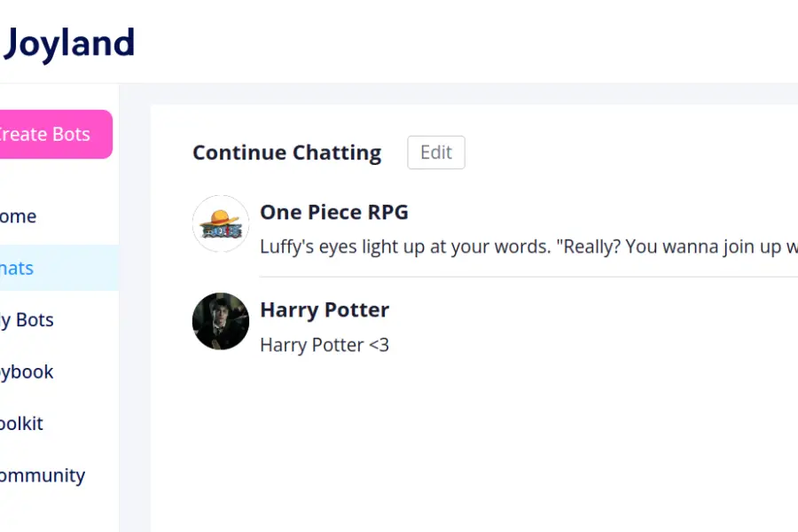Viewport: 798px width, 532px height.
Task: Click the Joyland logo
Action: (x=69, y=42)
